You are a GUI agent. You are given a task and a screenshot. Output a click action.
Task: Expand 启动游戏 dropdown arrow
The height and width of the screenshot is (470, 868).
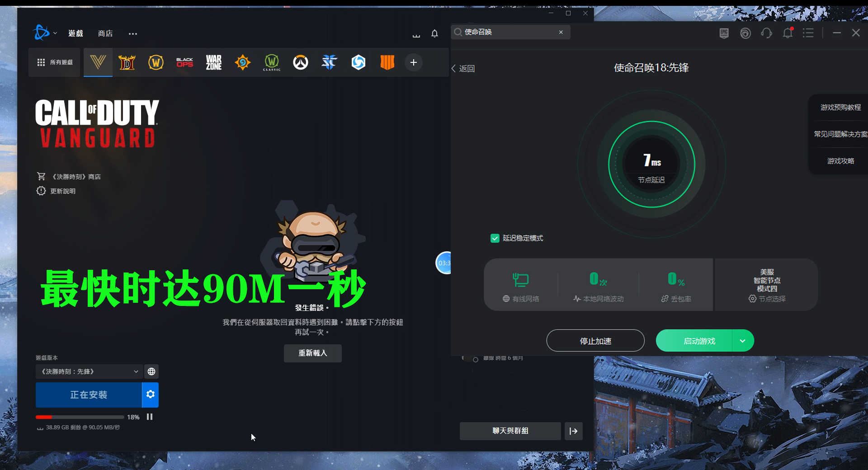click(742, 341)
